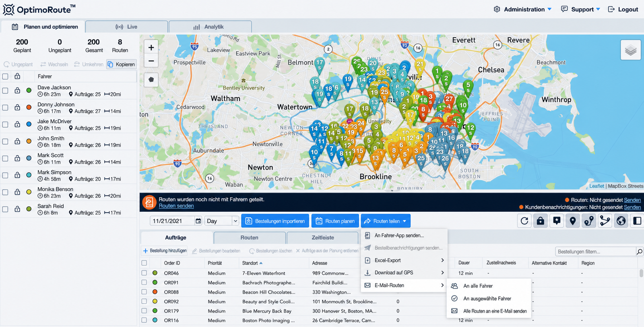Click Donny Johnson's orange route color dot

(29, 108)
